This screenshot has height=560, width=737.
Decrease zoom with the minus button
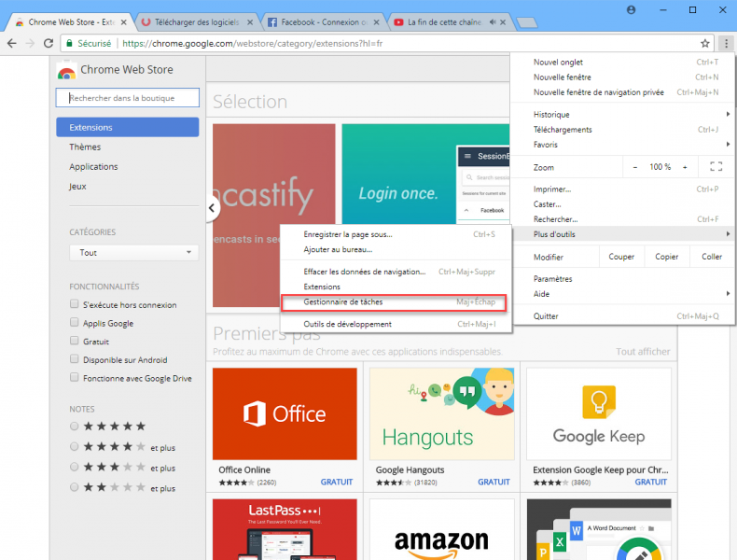[635, 167]
